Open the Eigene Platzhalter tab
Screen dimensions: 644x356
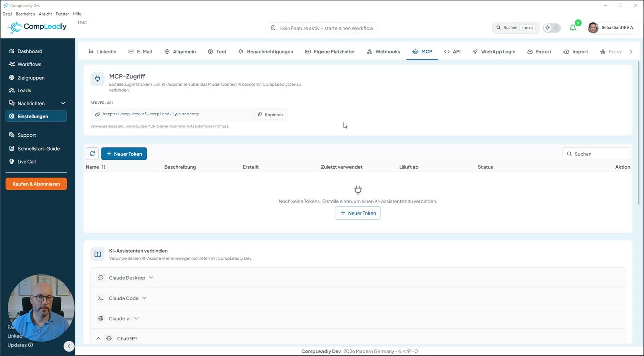(330, 51)
